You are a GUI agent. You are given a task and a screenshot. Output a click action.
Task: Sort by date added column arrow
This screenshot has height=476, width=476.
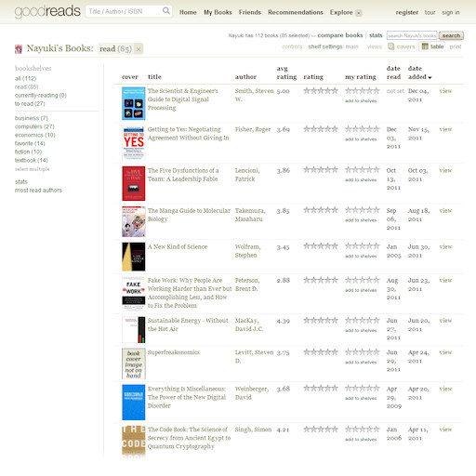[x=430, y=77]
